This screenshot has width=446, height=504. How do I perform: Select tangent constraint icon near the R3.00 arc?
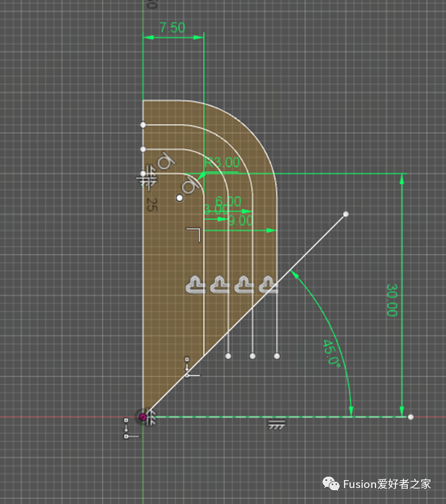coord(189,184)
